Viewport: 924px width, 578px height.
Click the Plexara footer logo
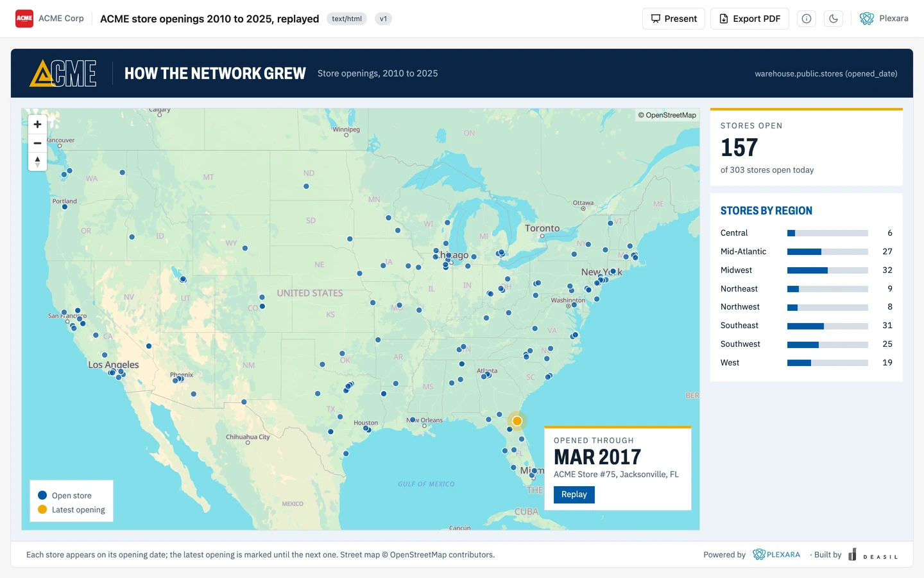click(776, 554)
